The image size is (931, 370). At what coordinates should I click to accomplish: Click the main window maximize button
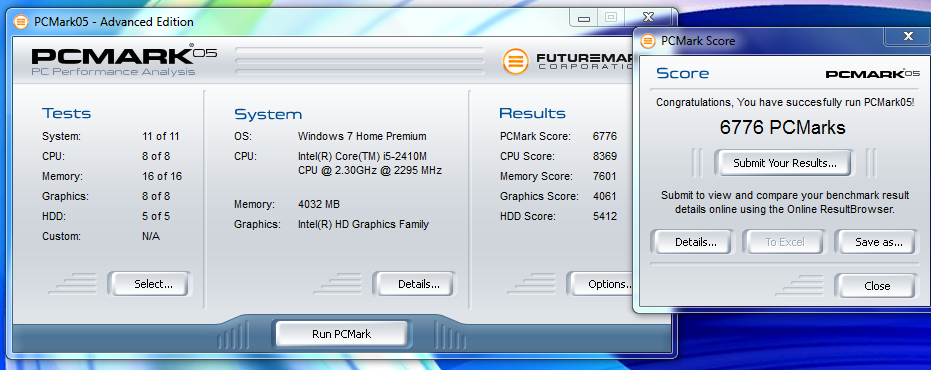(x=610, y=18)
